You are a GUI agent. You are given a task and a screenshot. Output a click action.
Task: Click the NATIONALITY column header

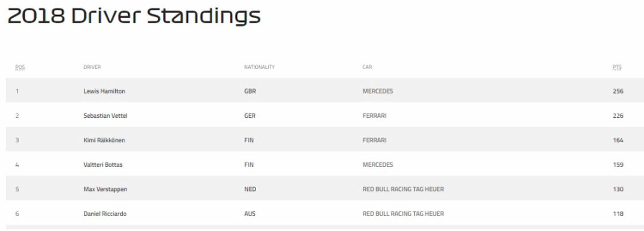pyautogui.click(x=259, y=67)
